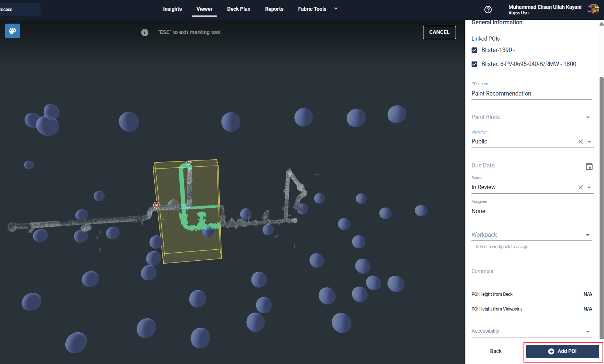The image size is (604, 364).
Task: Open the help question mark icon
Action: point(488,10)
